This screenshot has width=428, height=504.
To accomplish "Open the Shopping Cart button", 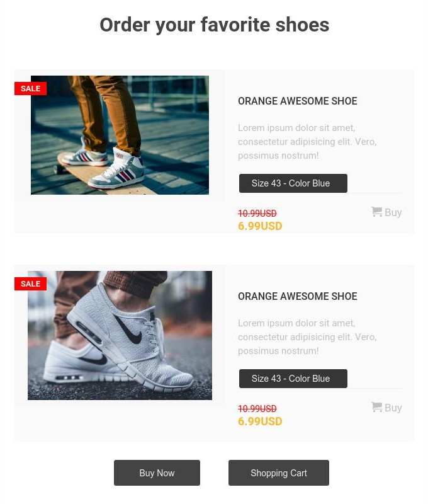I will 279,473.
